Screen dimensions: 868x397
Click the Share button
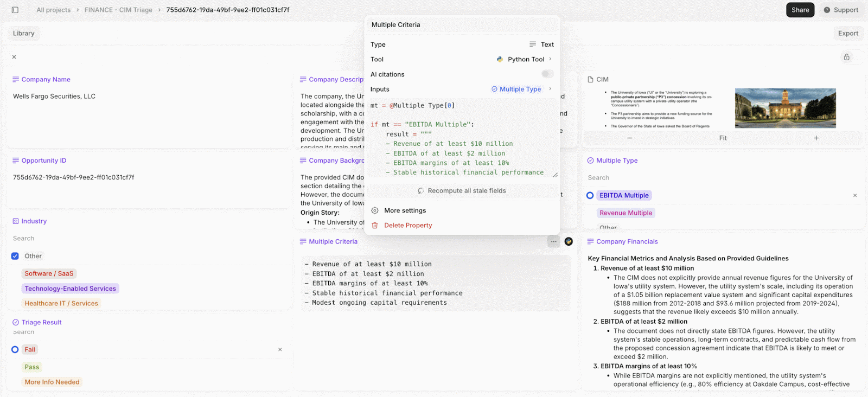pos(800,10)
